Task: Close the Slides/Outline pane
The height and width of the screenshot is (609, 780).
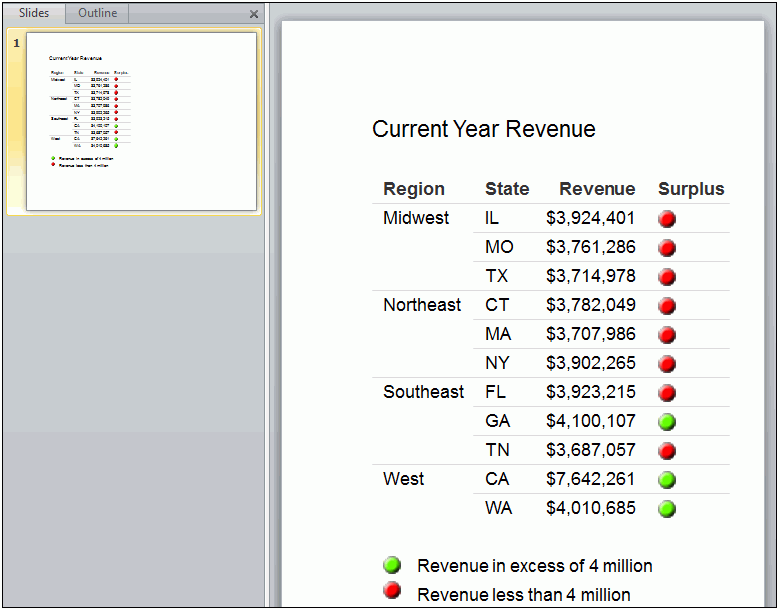Action: point(254,14)
